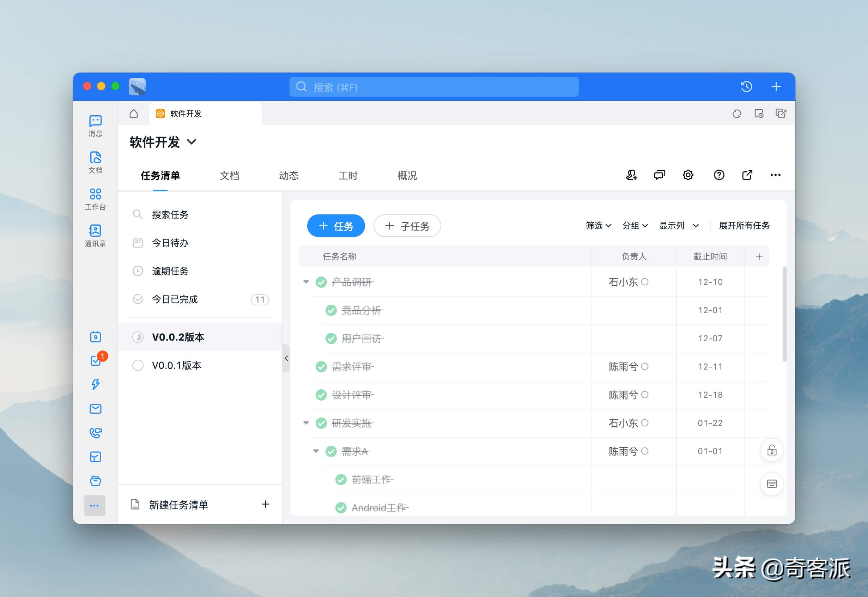Uncheck the 用户回访 task checkmark
The image size is (868, 597).
tap(331, 338)
